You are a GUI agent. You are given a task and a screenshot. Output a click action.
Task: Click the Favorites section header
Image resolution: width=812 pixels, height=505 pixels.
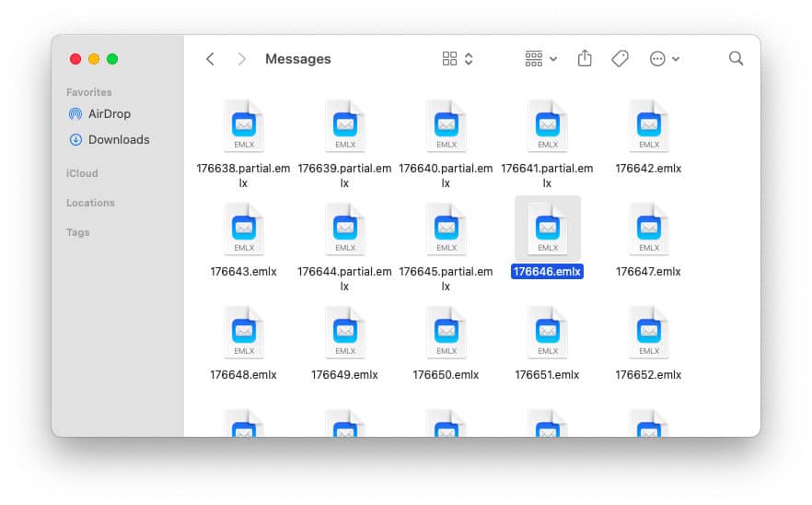[89, 92]
